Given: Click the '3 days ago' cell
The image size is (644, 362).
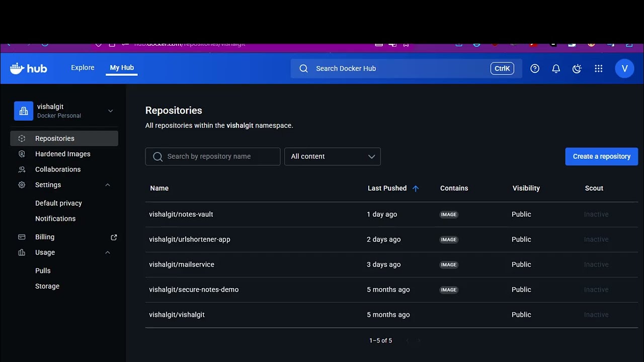Looking at the screenshot, I should (384, 264).
